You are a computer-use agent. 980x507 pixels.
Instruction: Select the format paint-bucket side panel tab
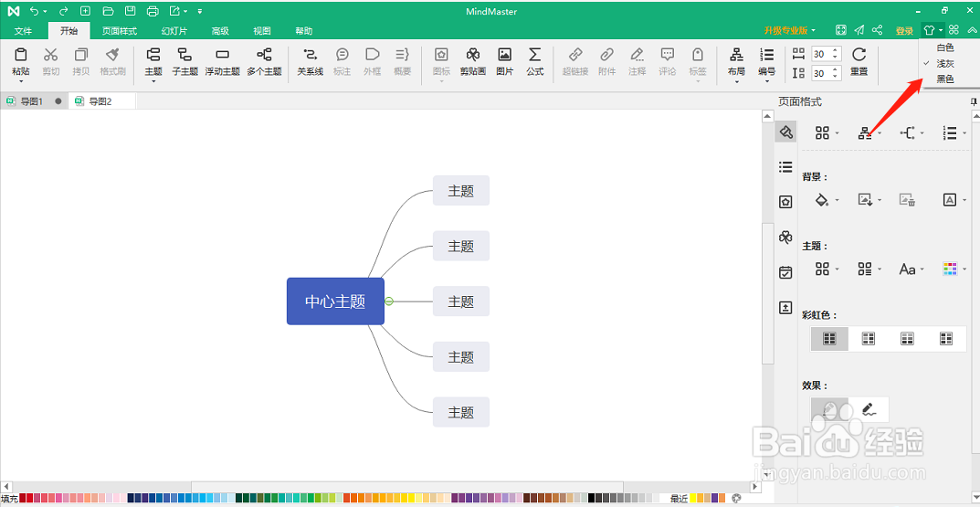click(x=785, y=132)
